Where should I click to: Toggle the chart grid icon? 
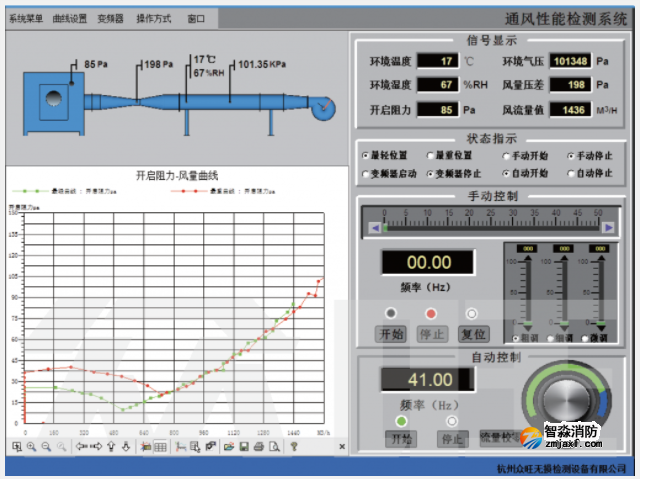(160, 447)
